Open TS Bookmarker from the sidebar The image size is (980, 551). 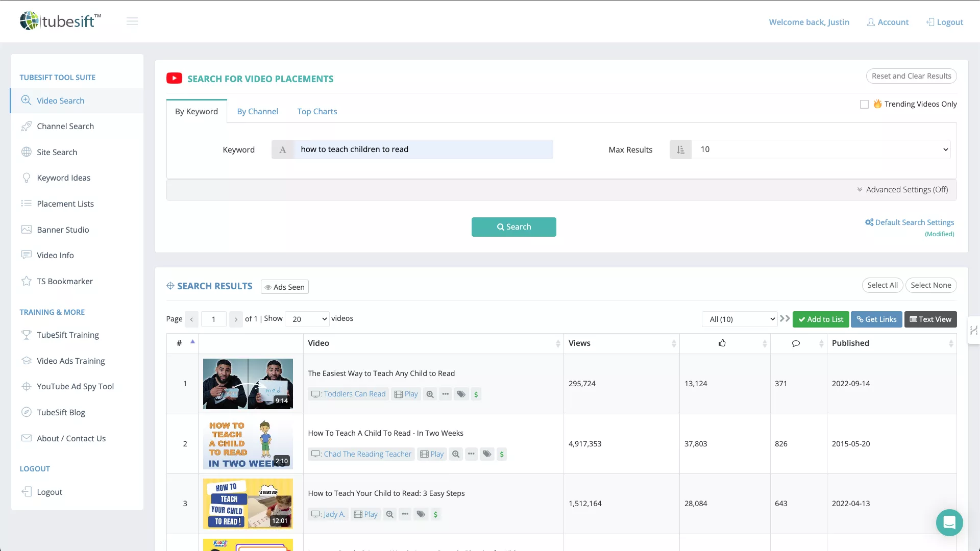point(64,281)
